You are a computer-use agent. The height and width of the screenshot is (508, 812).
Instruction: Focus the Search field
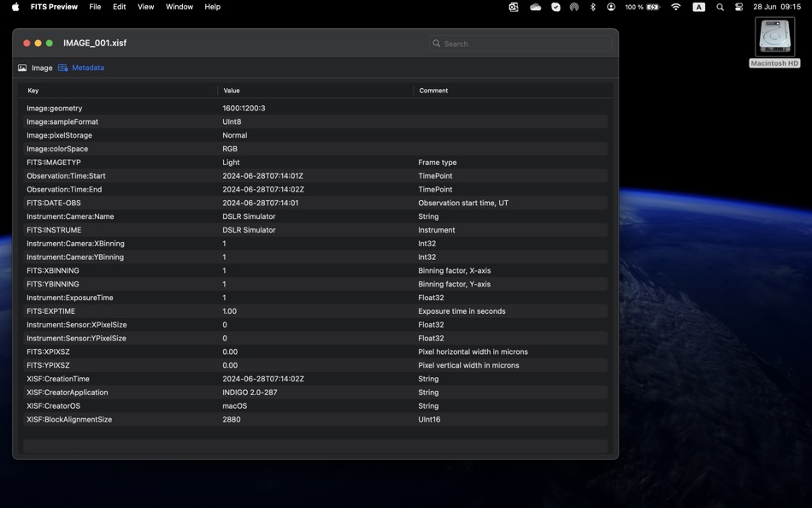[x=521, y=44]
